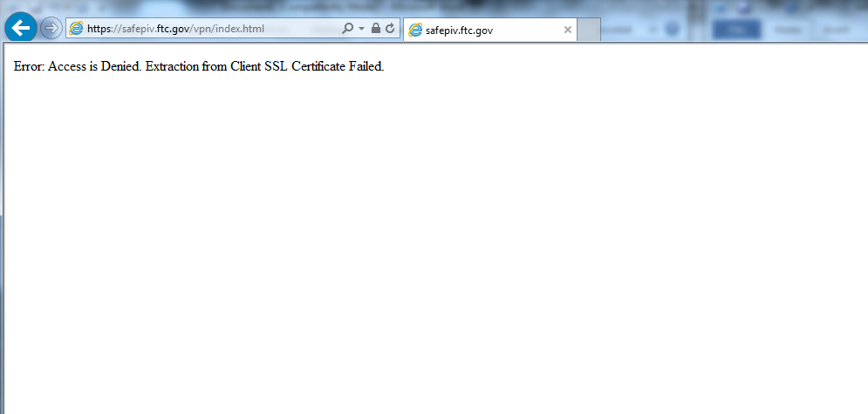This screenshot has width=868, height=414.
Task: View security report via padlock icon
Action: pos(376,28)
